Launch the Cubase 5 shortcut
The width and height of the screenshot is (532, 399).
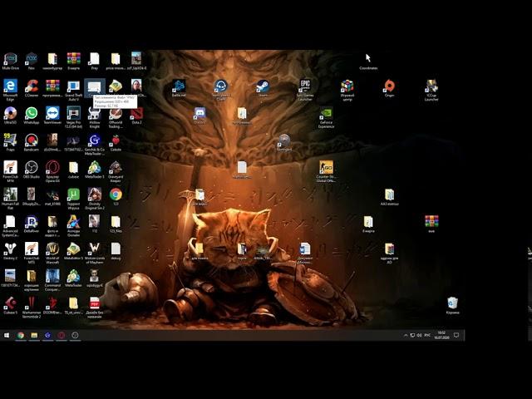[10, 303]
